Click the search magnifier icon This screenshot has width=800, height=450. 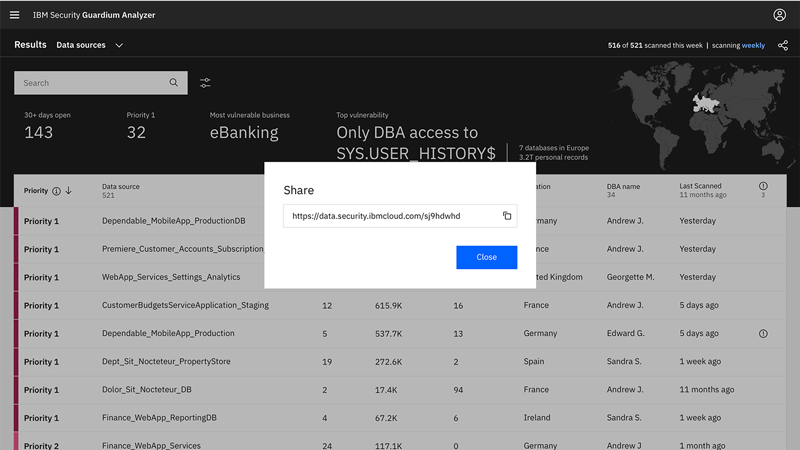click(173, 83)
